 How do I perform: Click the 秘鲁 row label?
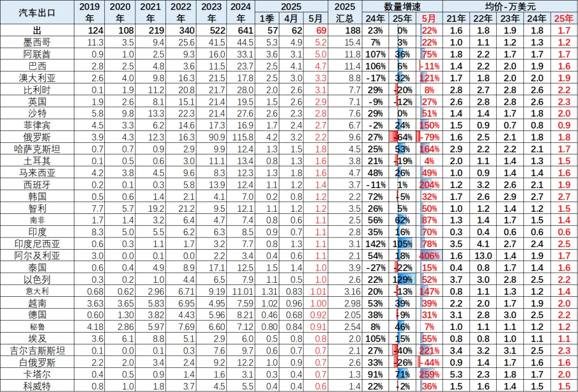coord(36,326)
